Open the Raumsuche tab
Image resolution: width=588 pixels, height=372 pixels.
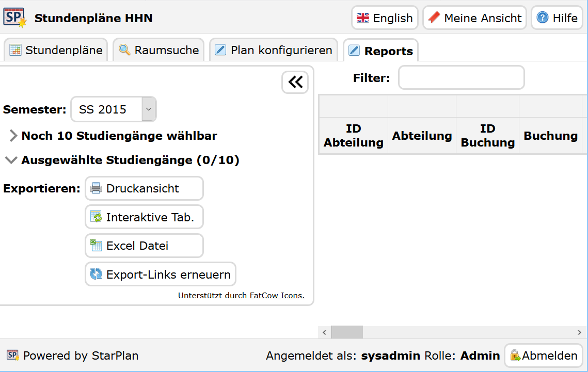[x=158, y=50]
